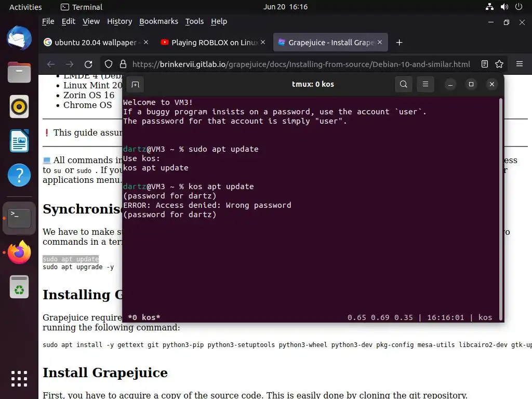Toggle Firefox reader view
The height and width of the screenshot is (399, 532).
point(485,64)
